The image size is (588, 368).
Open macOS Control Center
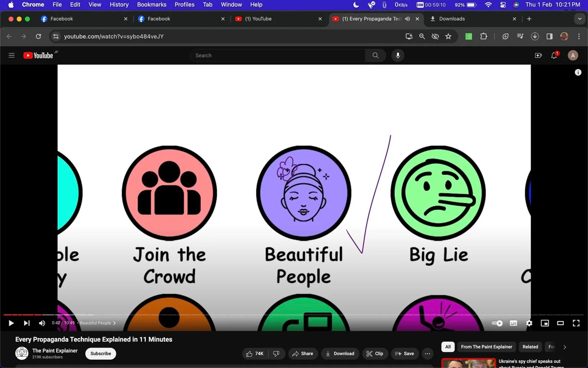[503, 5]
